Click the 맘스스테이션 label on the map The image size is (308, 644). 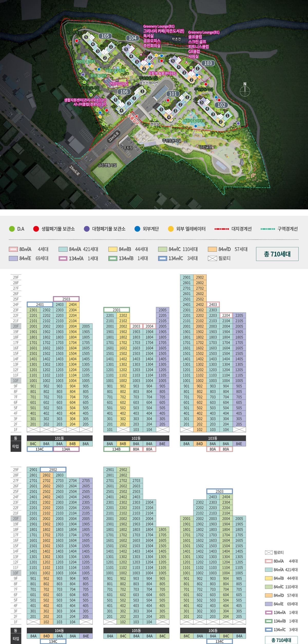(148, 83)
